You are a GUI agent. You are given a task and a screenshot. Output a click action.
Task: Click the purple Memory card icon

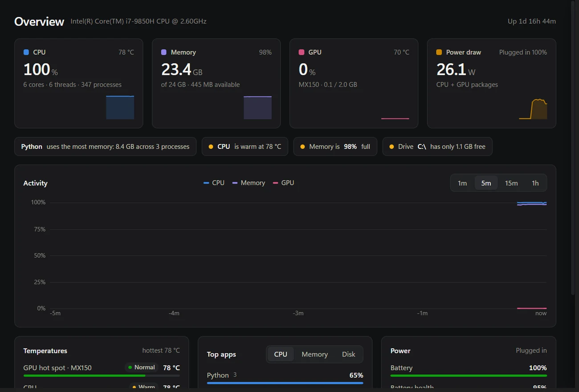click(164, 52)
